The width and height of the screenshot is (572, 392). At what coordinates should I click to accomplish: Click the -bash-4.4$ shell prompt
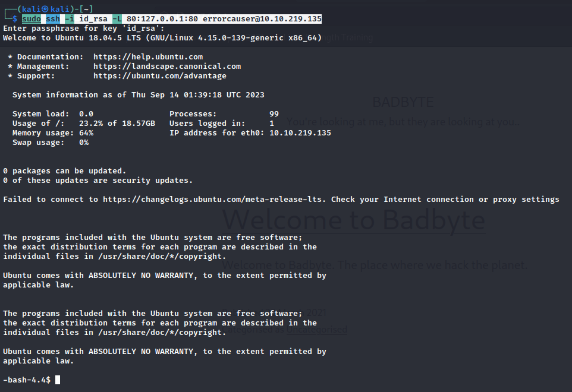click(x=27, y=380)
